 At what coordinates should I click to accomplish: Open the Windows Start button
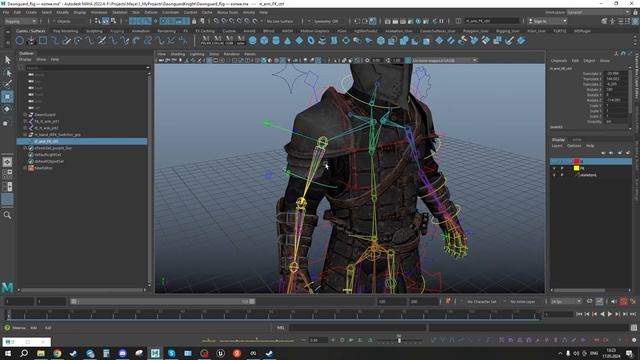(7, 353)
